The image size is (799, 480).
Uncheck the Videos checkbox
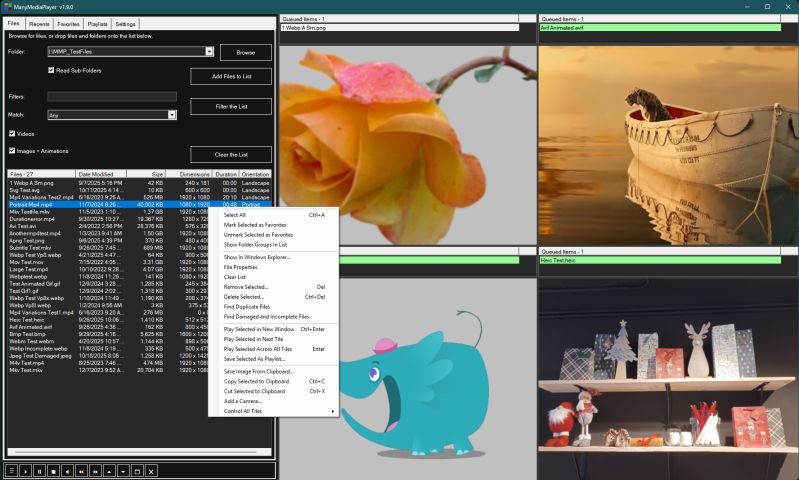[x=12, y=134]
